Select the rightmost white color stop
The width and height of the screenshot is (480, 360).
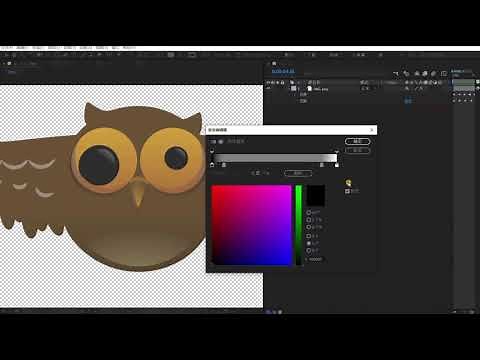pyautogui.click(x=337, y=165)
